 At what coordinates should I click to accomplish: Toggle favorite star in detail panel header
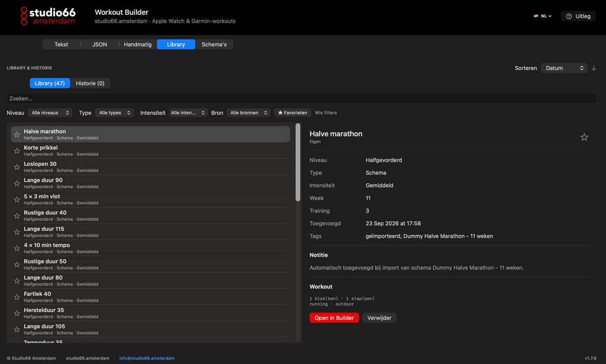[584, 137]
